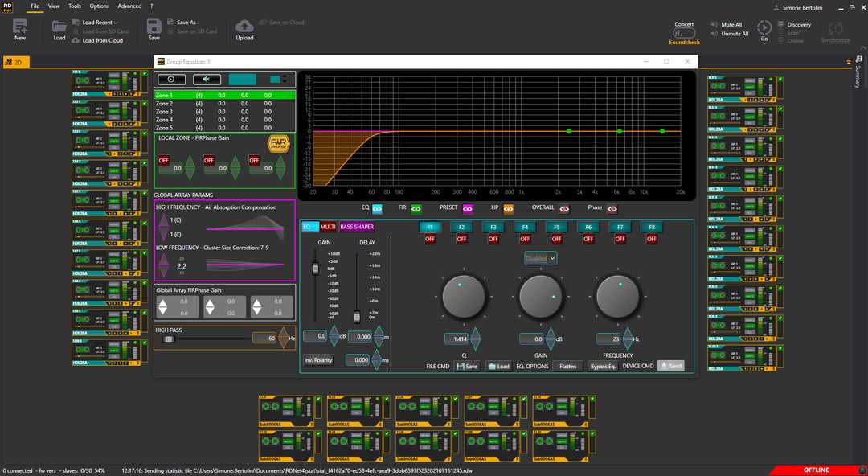This screenshot has height=476, width=868.
Task: Show the Phase curve with eye toggle
Action: pyautogui.click(x=612, y=207)
